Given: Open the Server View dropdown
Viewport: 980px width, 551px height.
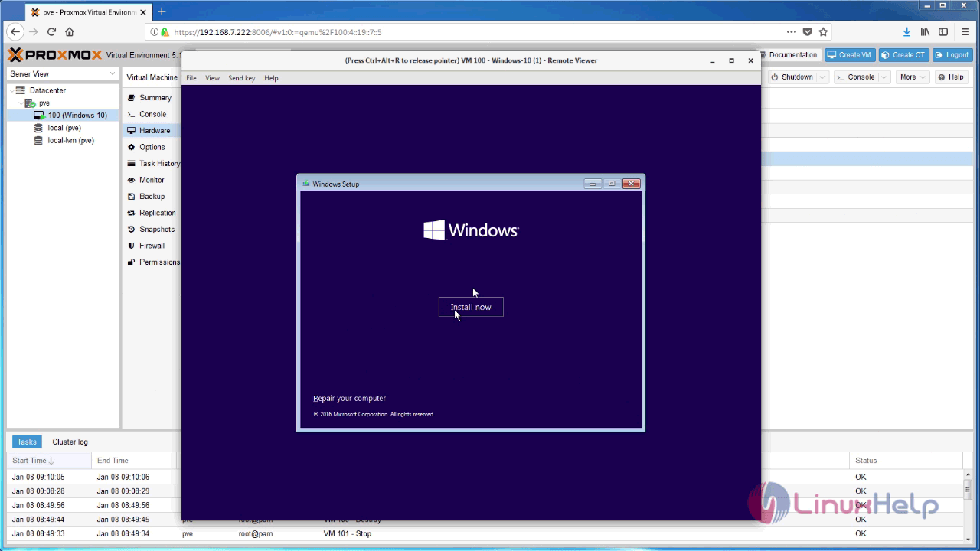Looking at the screenshot, I should coord(63,74).
